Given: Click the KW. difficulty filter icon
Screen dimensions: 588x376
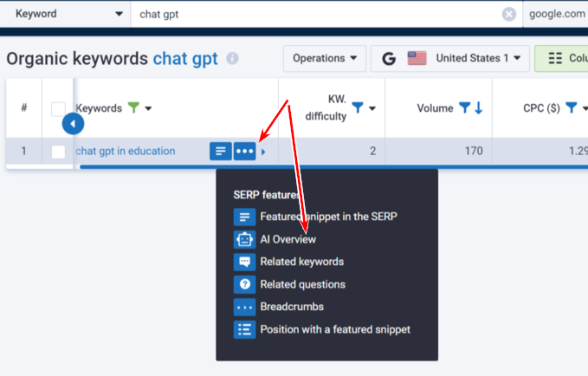Looking at the screenshot, I should (x=358, y=108).
